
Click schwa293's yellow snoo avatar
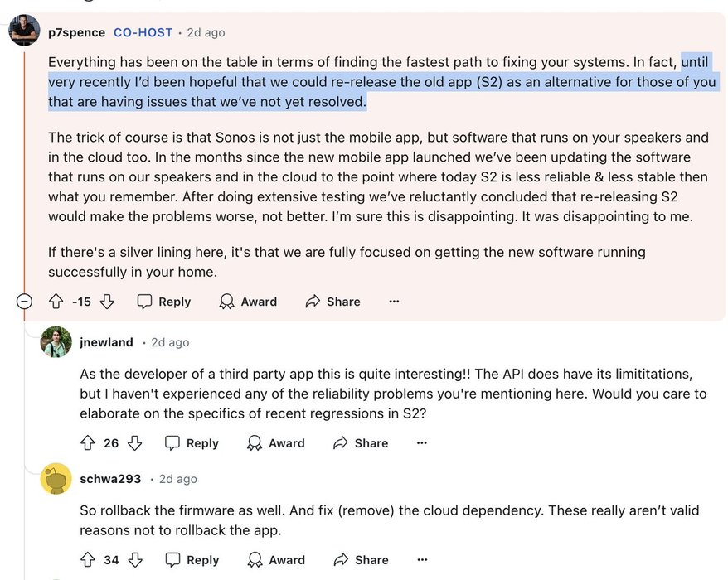point(56,479)
